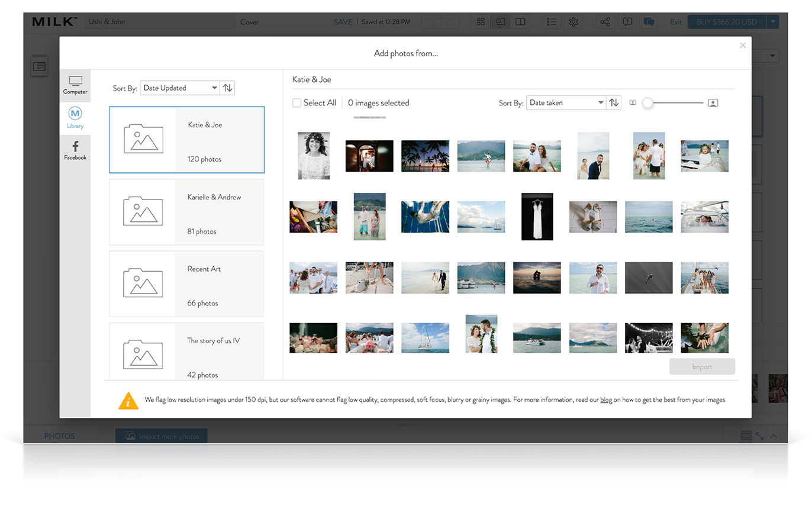Switch to the PHOTOS tab at the bottom
Viewport: 812px width, 509px height.
(x=60, y=436)
